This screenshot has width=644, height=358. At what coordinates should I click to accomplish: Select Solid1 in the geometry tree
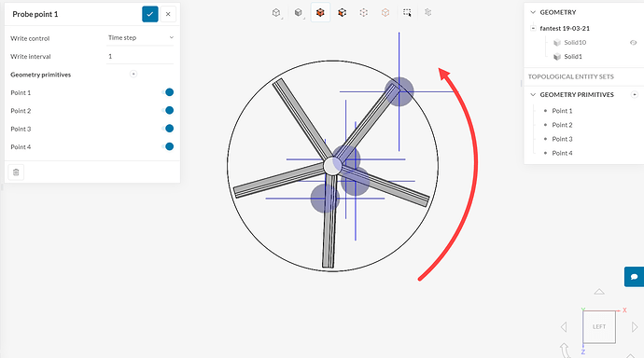tap(572, 57)
